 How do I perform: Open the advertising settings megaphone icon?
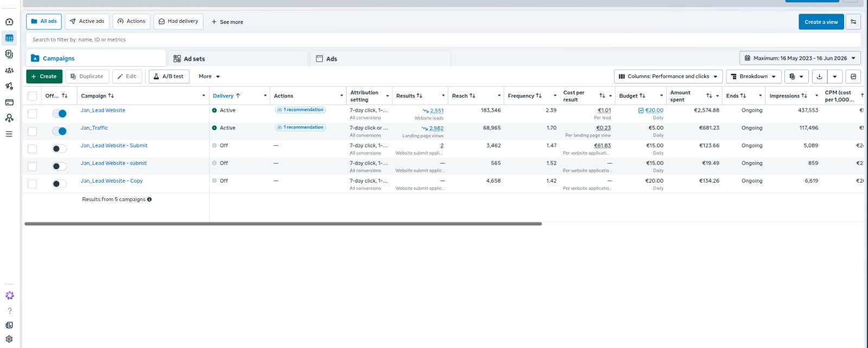coord(9,86)
